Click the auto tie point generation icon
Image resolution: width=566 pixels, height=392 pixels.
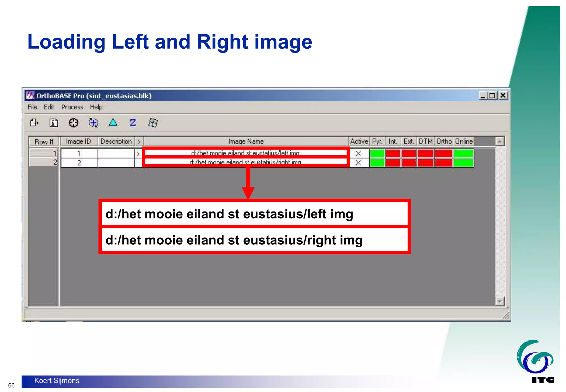tap(93, 122)
